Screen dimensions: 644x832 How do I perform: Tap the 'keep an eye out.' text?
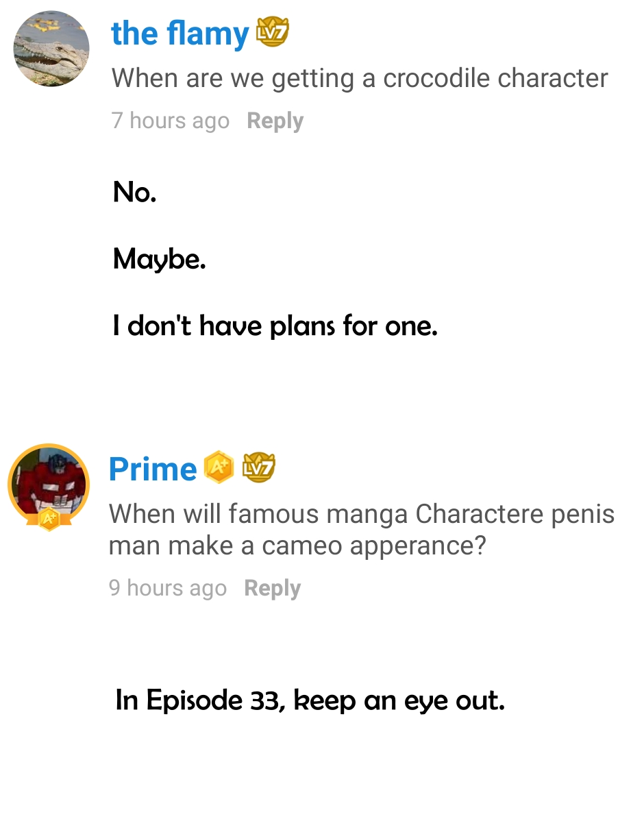[399, 700]
